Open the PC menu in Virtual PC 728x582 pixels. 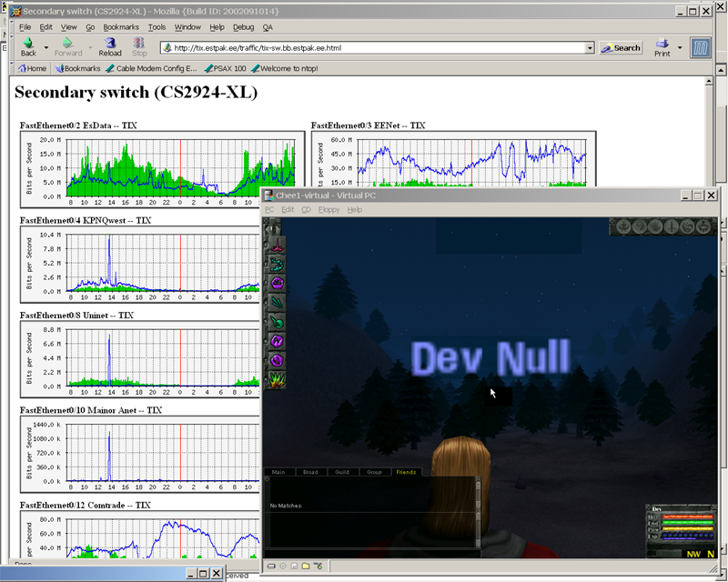tap(269, 210)
